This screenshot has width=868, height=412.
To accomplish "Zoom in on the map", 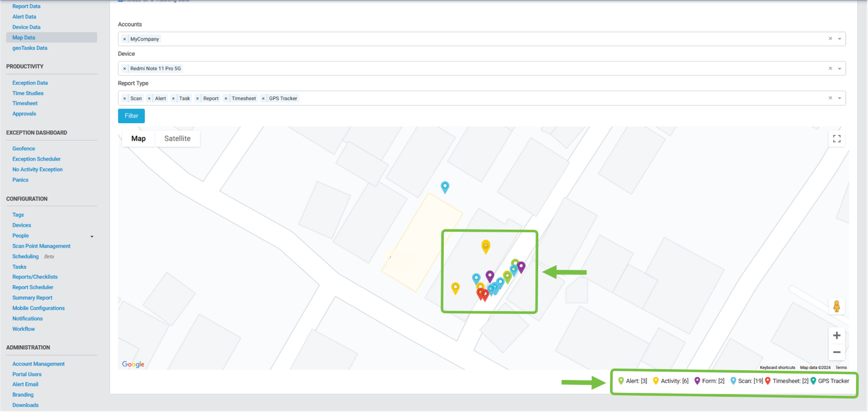I will 837,335.
